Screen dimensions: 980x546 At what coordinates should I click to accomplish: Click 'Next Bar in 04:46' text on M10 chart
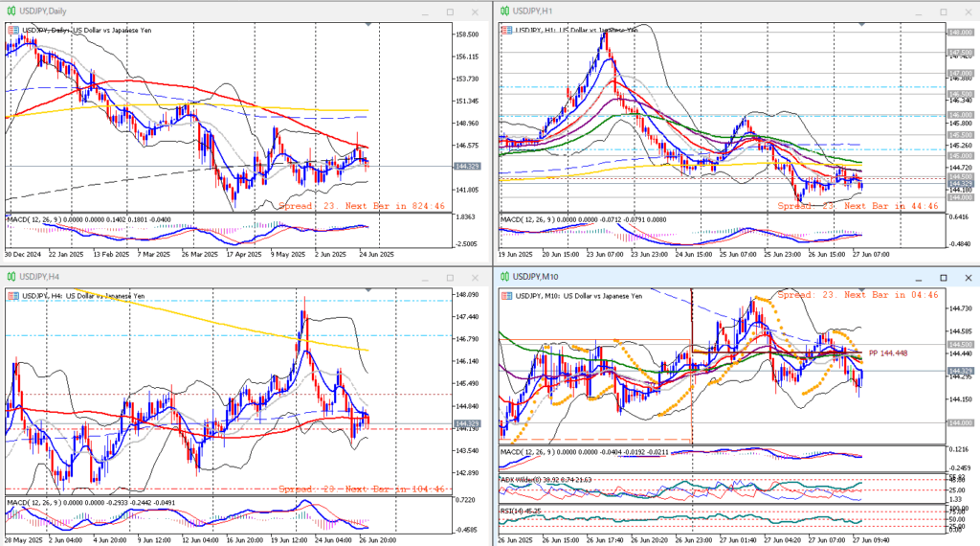pos(891,295)
